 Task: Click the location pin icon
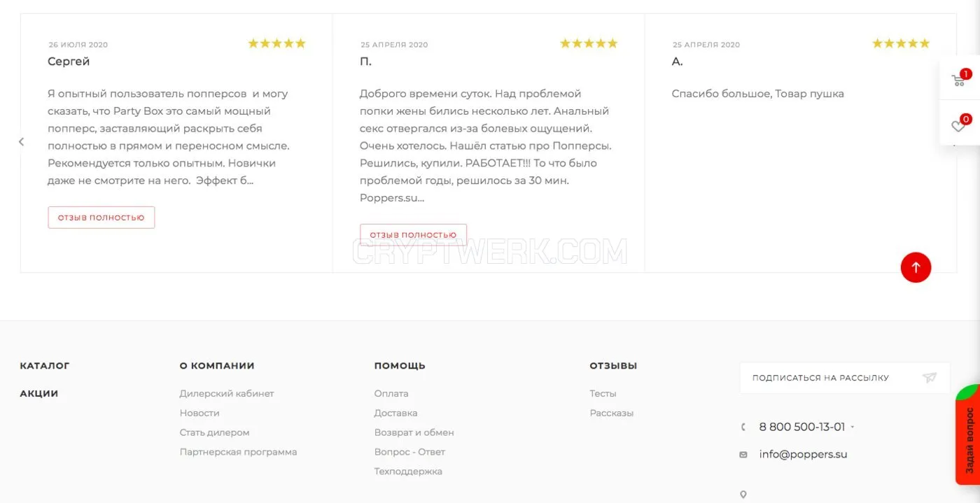pyautogui.click(x=743, y=495)
